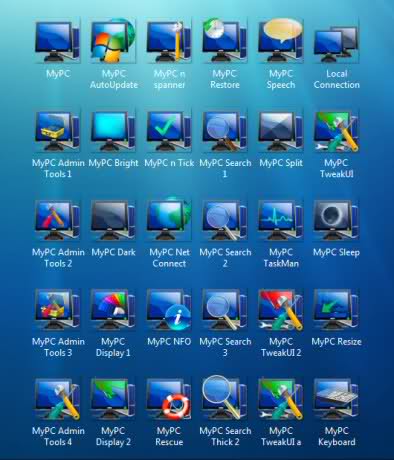Choose the MyPC Bright icon
This screenshot has height=460, width=394.
point(113,130)
